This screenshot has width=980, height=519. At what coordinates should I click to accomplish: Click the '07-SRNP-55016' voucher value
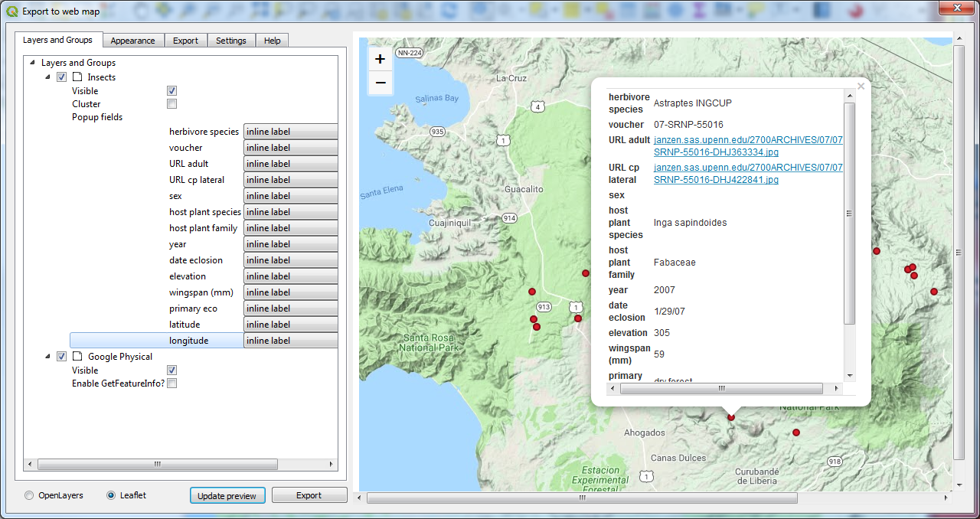click(x=688, y=125)
